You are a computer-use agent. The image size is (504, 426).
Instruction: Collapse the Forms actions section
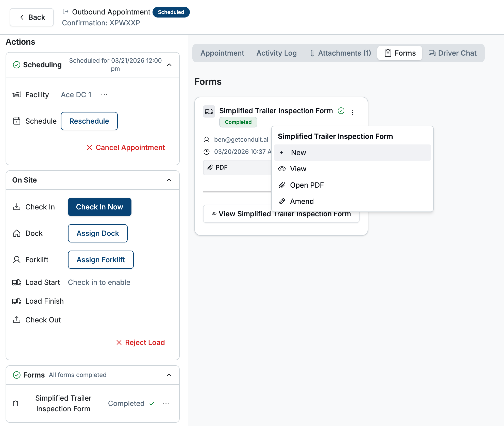coord(169,375)
